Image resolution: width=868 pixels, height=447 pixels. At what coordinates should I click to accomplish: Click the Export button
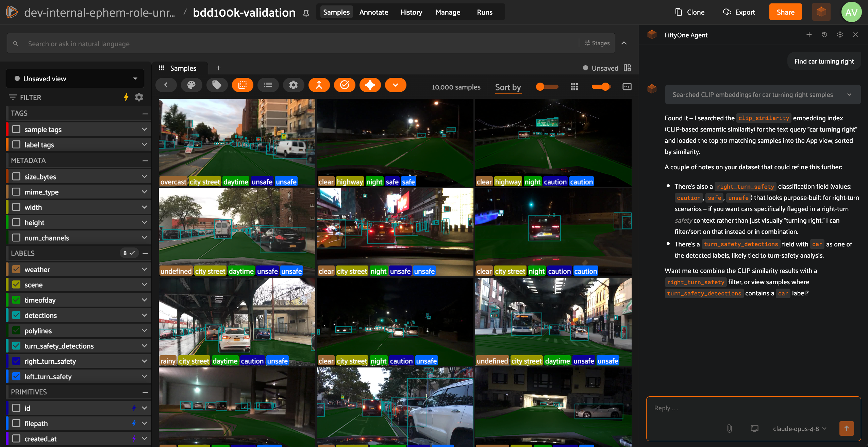click(x=739, y=12)
